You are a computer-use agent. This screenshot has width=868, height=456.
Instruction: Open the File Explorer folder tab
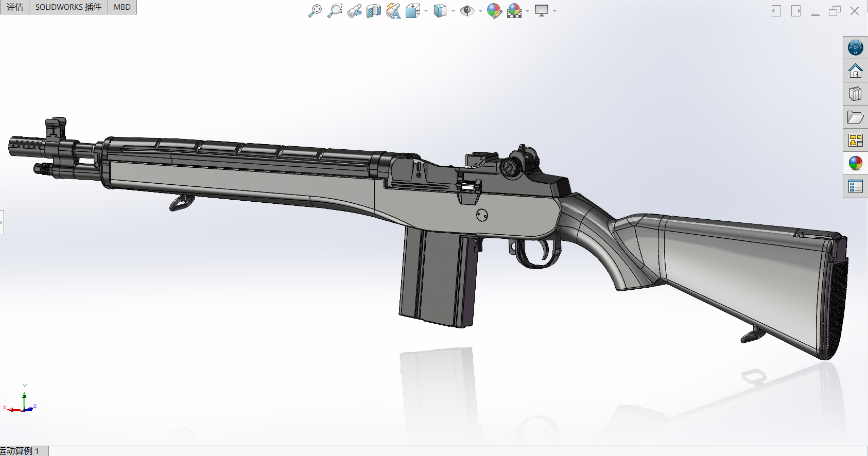[x=855, y=117]
